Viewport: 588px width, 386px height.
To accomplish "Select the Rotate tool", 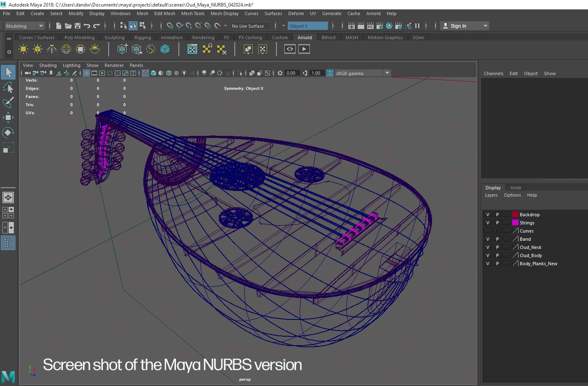I will pos(8,133).
